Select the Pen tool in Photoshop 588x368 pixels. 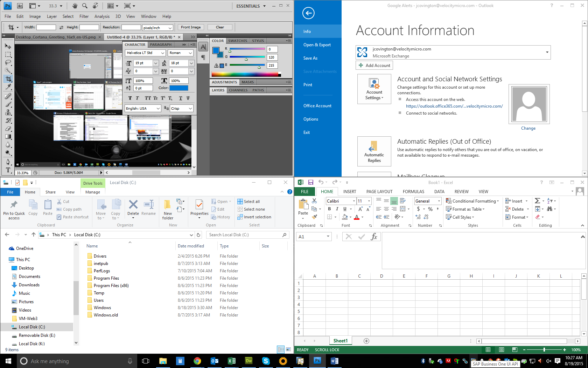point(8,162)
